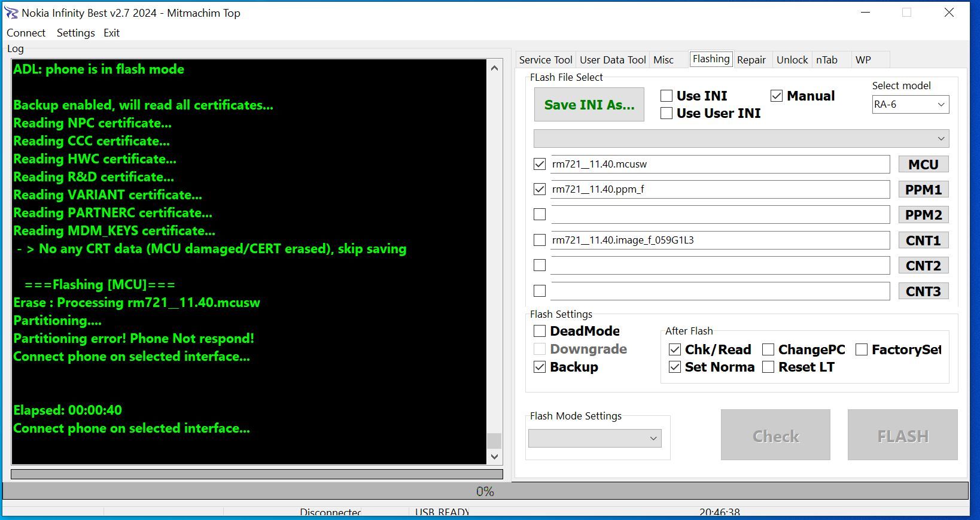Open the Connect menu
The image size is (980, 520).
click(x=26, y=33)
